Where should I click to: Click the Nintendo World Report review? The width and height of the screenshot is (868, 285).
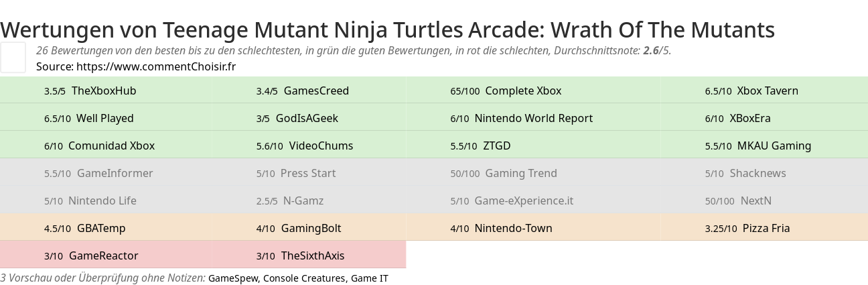[x=533, y=118]
